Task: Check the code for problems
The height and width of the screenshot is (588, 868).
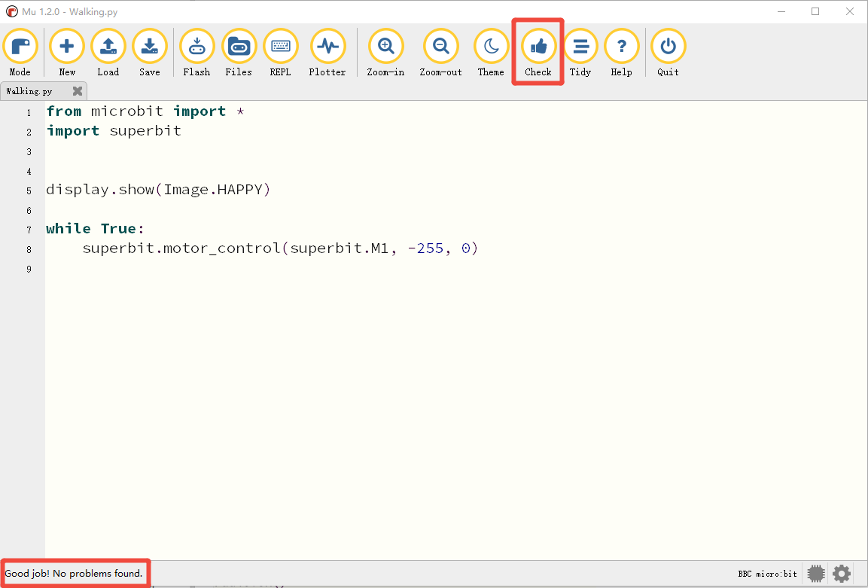Action: 538,53
